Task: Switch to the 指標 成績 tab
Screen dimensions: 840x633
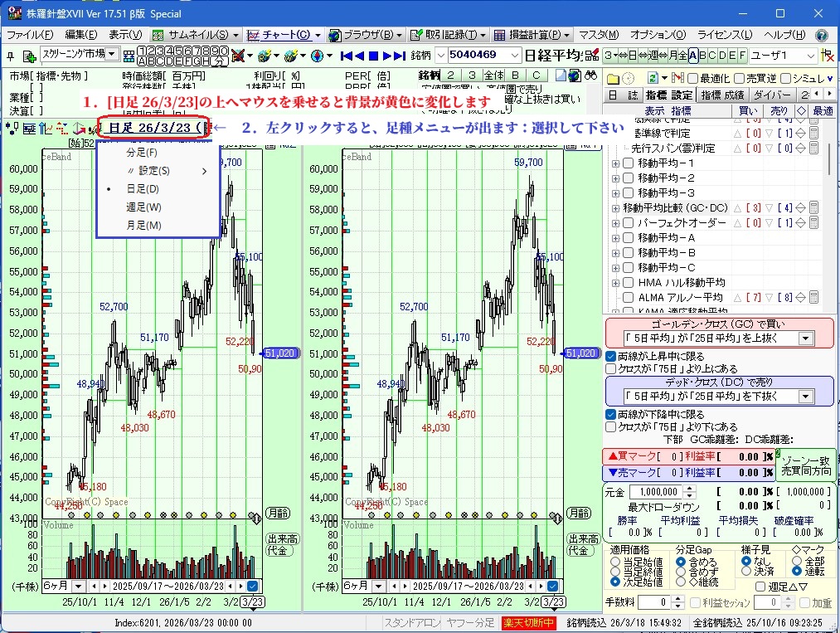Action: [722, 95]
